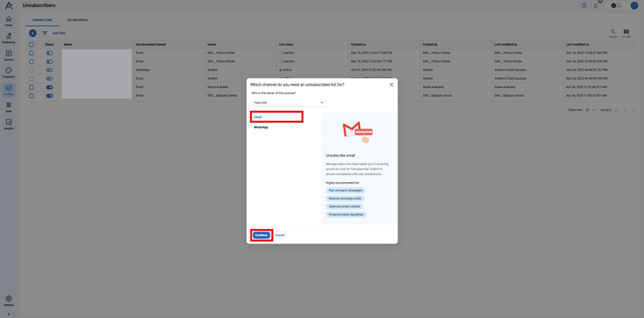The image size is (644, 318).
Task: Open the Profiles section in the sidebar
Action: [9, 90]
